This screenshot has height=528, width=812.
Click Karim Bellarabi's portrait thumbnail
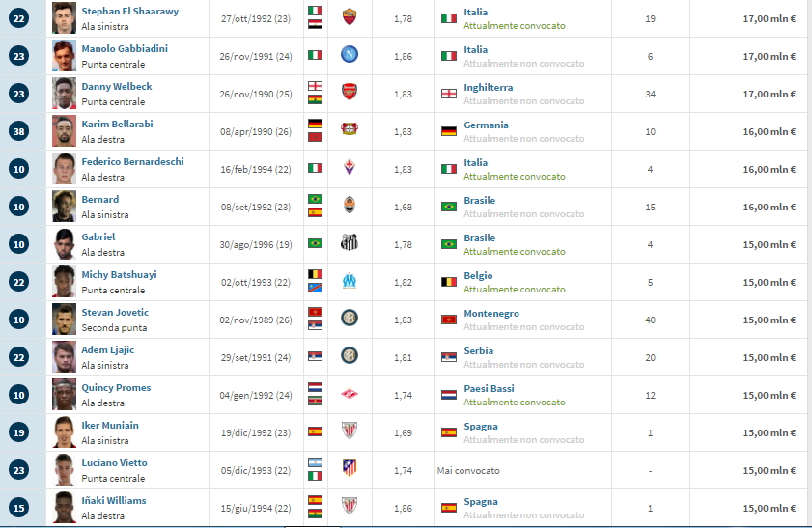[x=65, y=131]
